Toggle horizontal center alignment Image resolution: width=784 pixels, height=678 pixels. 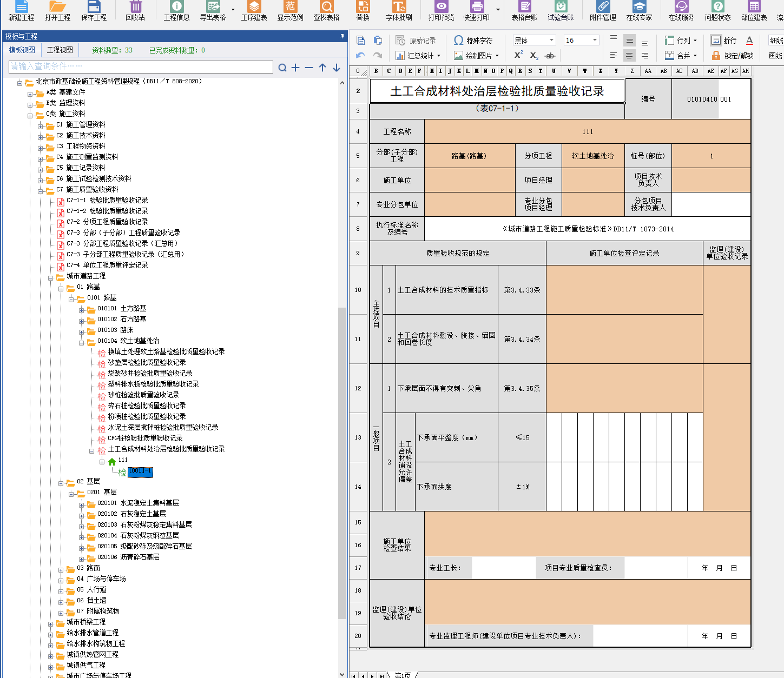click(x=629, y=55)
